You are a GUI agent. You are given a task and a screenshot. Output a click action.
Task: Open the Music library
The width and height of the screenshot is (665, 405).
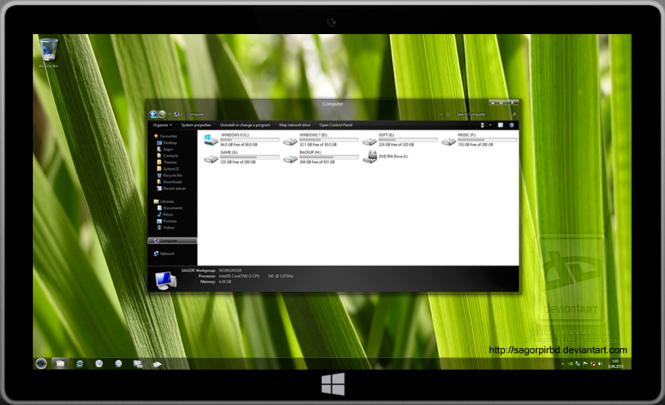coord(165,215)
